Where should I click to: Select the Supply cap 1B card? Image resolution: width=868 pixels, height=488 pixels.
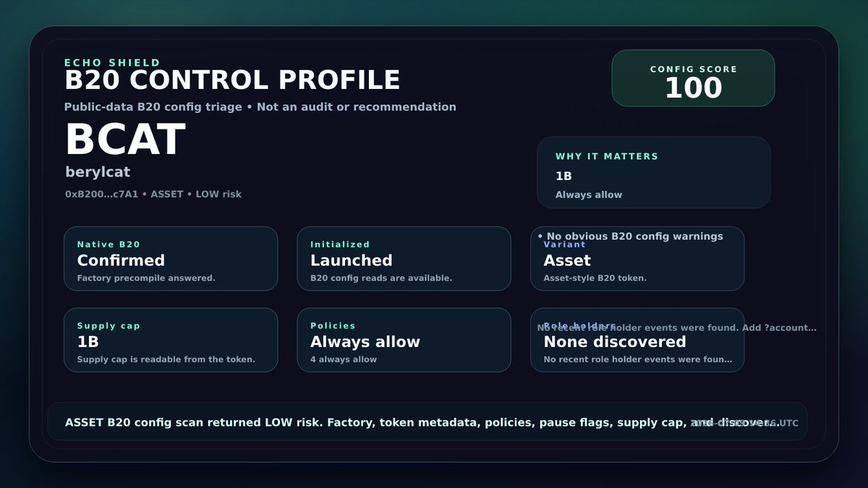tap(171, 341)
